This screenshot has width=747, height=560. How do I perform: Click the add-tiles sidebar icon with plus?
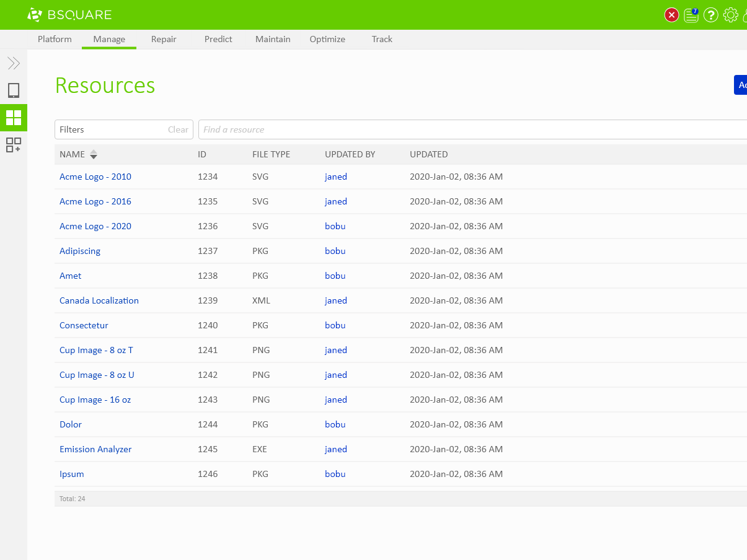pyautogui.click(x=14, y=145)
